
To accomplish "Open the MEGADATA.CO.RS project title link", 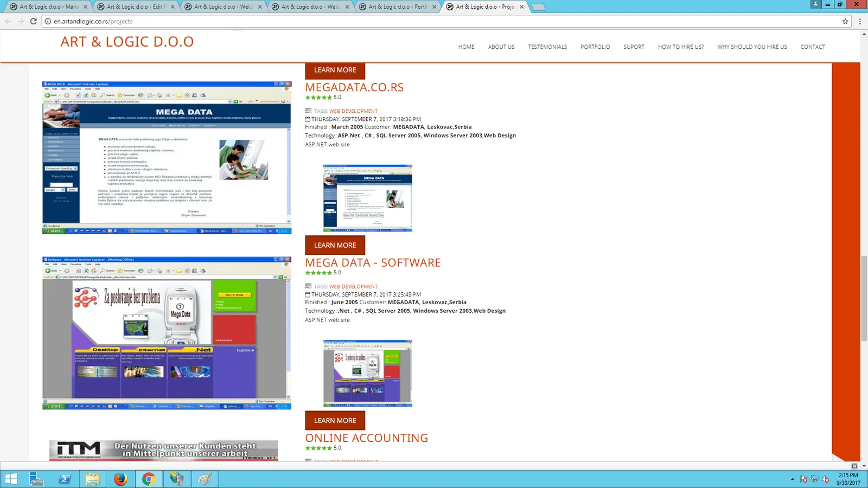I will click(354, 87).
